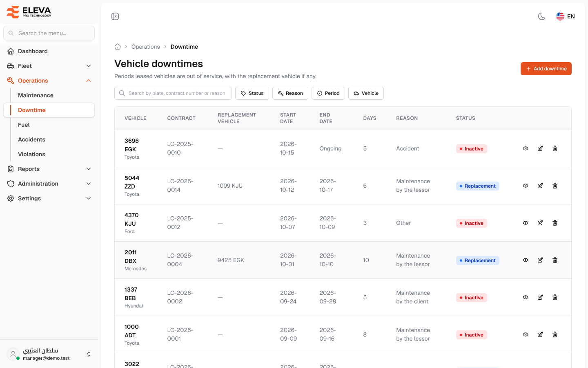Open the EN language selector
Image resolution: width=588 pixels, height=368 pixels.
[566, 16]
